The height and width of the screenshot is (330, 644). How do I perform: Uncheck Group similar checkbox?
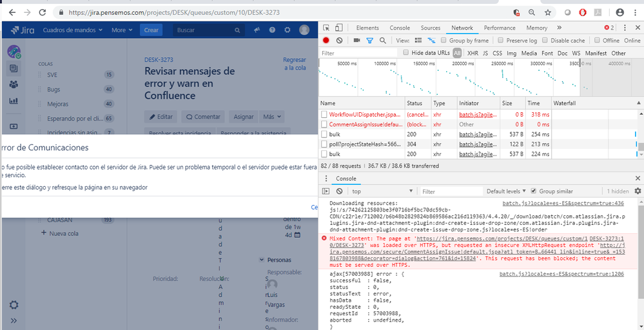tap(534, 191)
